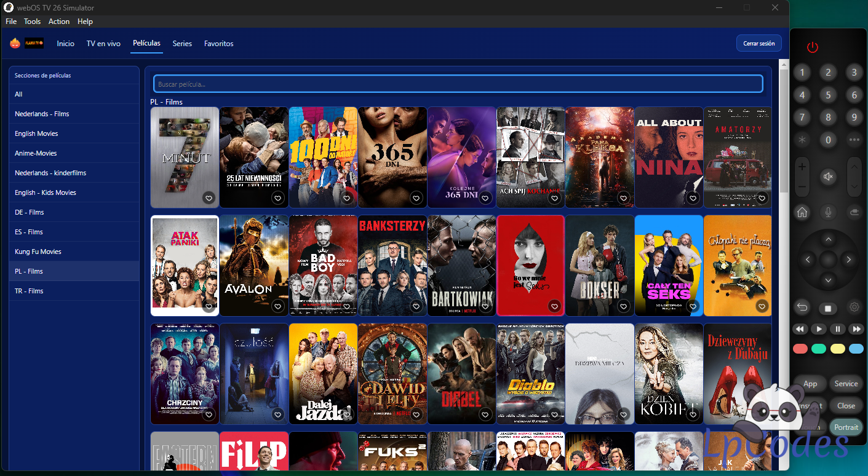Click the remote's microphone button
The height and width of the screenshot is (476, 868).
pyautogui.click(x=828, y=212)
